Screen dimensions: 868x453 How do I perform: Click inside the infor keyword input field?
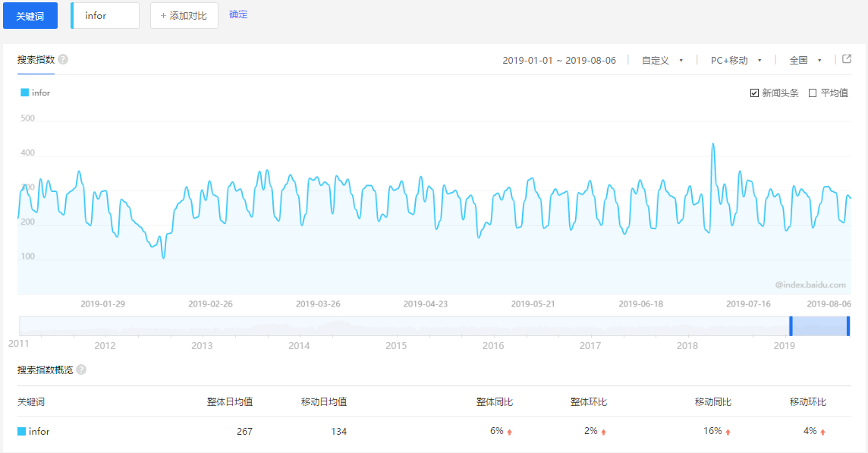pos(105,14)
